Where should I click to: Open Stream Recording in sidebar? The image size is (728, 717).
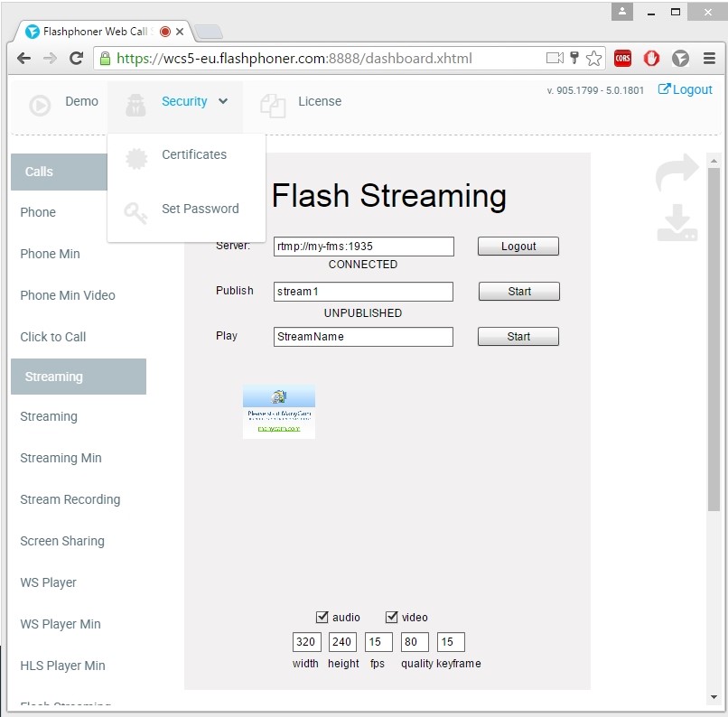(70, 499)
